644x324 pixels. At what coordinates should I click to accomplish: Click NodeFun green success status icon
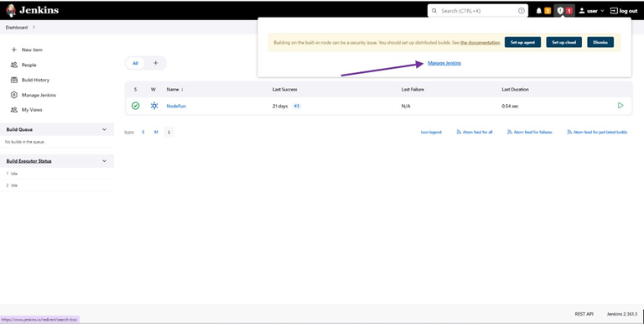pos(136,106)
